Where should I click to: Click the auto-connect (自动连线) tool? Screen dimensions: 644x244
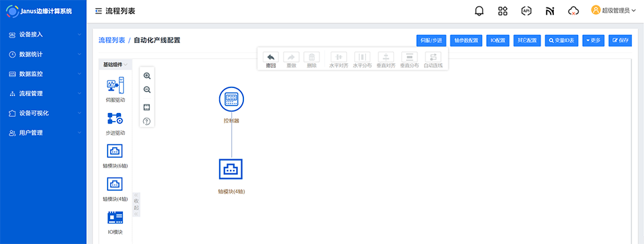pos(433,57)
